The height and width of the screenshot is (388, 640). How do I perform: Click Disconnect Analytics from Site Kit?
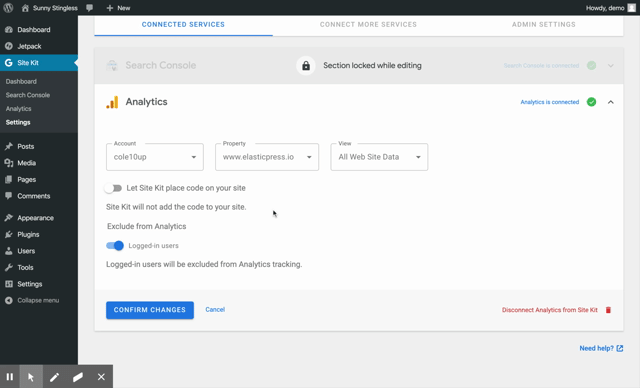click(549, 310)
